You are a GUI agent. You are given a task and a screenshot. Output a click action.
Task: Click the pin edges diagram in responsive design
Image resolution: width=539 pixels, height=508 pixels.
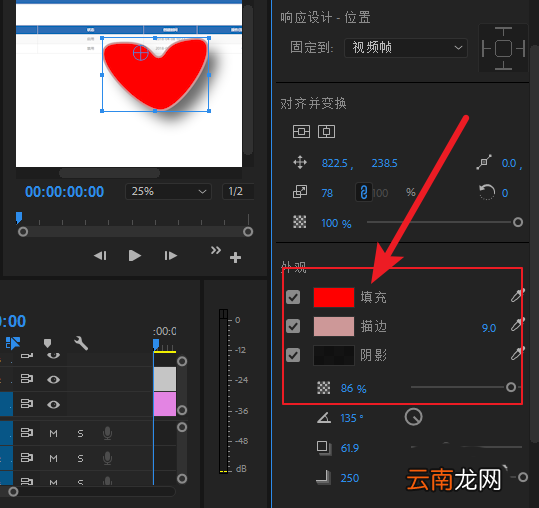pyautogui.click(x=503, y=48)
